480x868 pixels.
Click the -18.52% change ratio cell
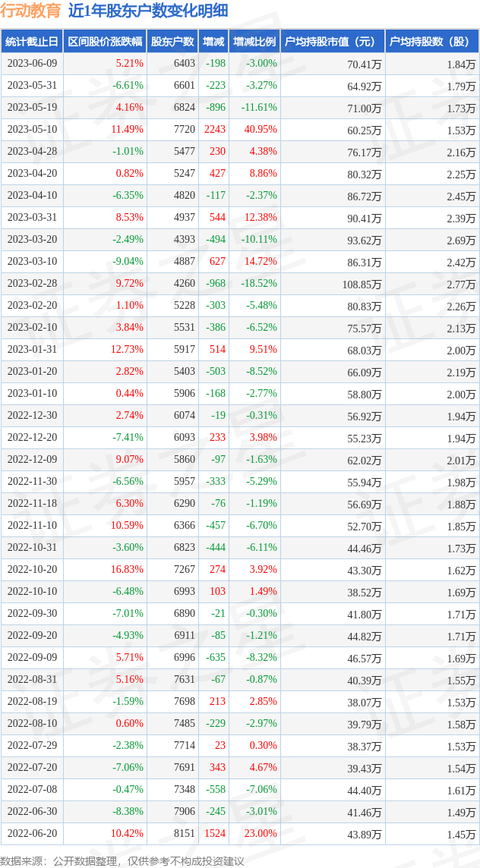[x=258, y=284]
